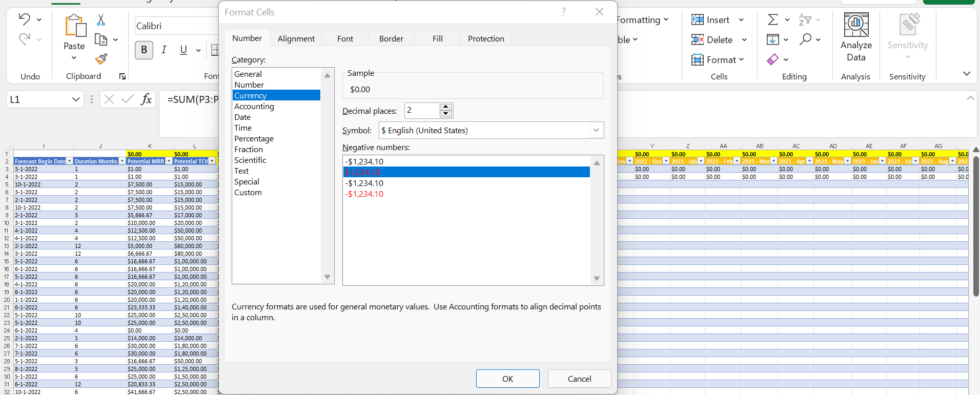The height and width of the screenshot is (395, 980).
Task: Click the formula bar Enter checkmark
Action: (x=128, y=99)
